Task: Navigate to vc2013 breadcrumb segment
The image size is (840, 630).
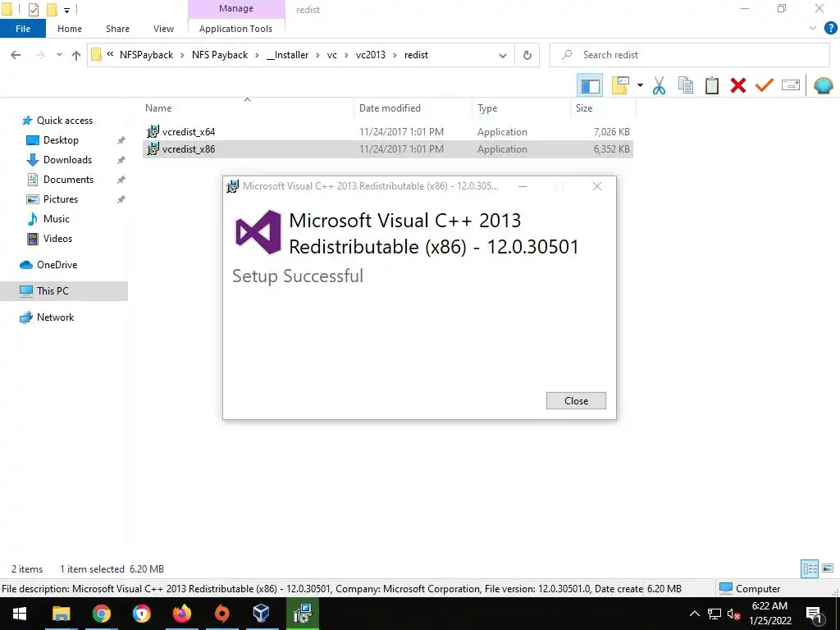Action: [x=370, y=55]
